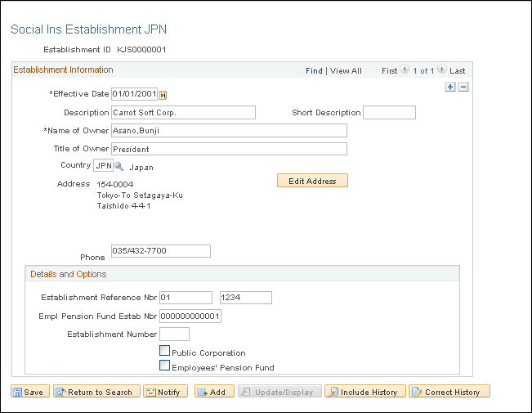This screenshot has height=413, width=532.
Task: Click the 1 of 1 row counter
Action: point(423,71)
